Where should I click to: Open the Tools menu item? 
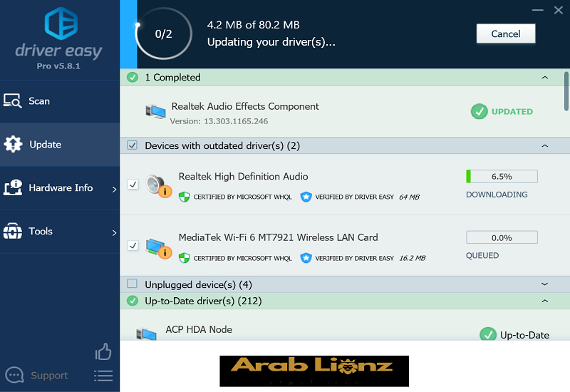tap(60, 232)
